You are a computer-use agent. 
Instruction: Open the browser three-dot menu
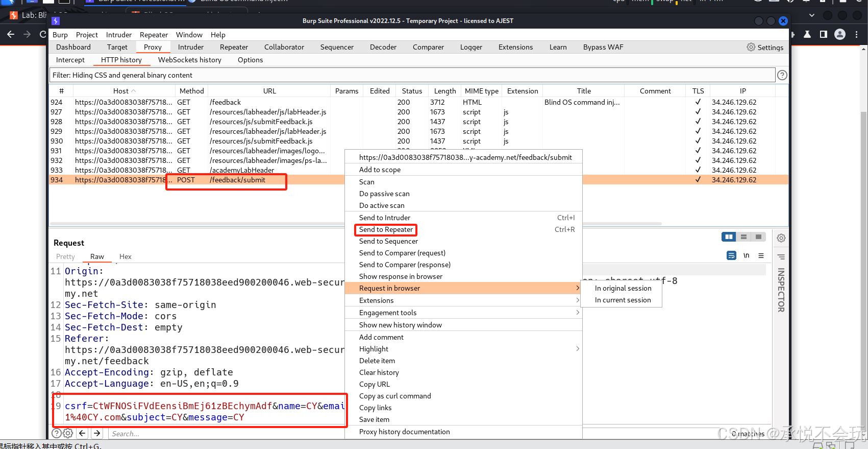pos(856,34)
